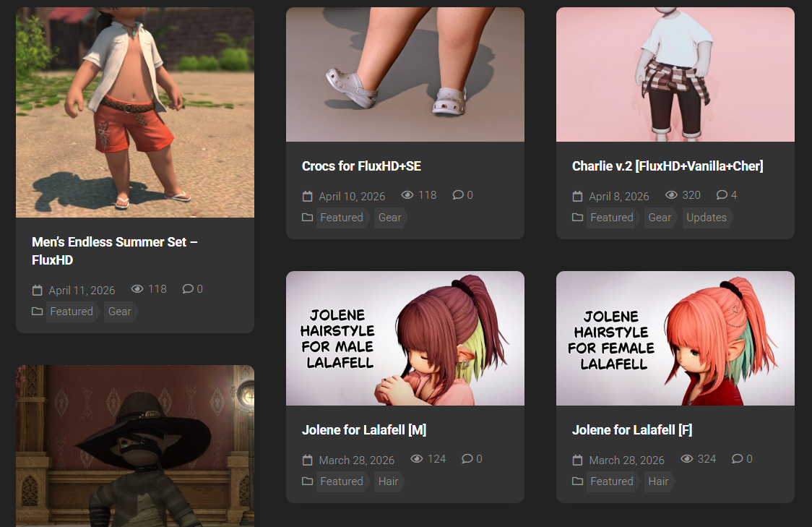Click March 28, 2026 on Jolene [M] card
Screen dimensions: 812x527
click(x=357, y=460)
